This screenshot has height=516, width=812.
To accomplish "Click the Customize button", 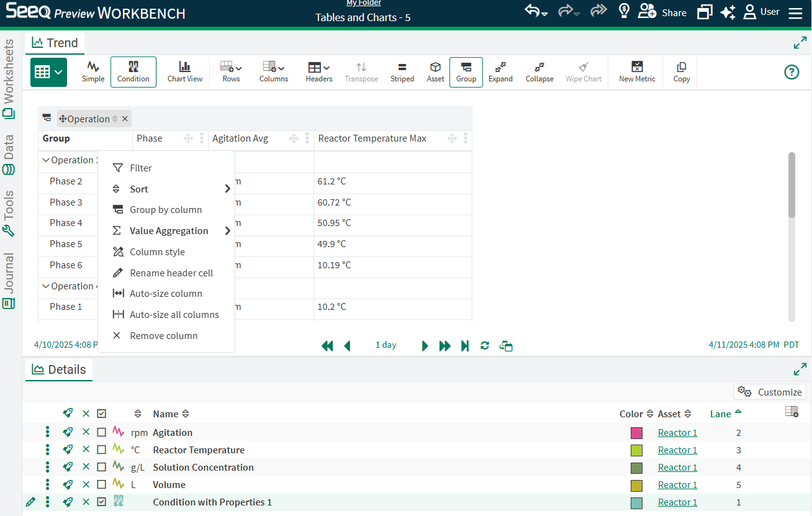I will coord(770,392).
